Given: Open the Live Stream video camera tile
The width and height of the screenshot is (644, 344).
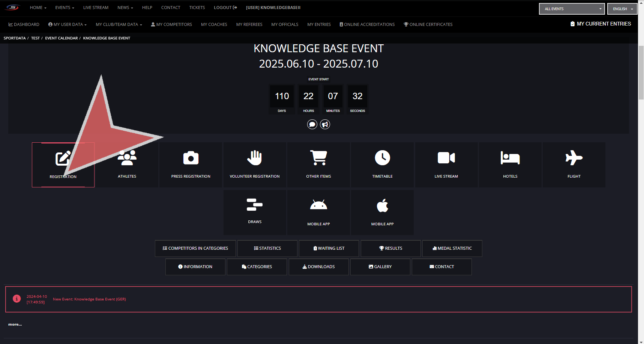Looking at the screenshot, I should click(x=446, y=158).
